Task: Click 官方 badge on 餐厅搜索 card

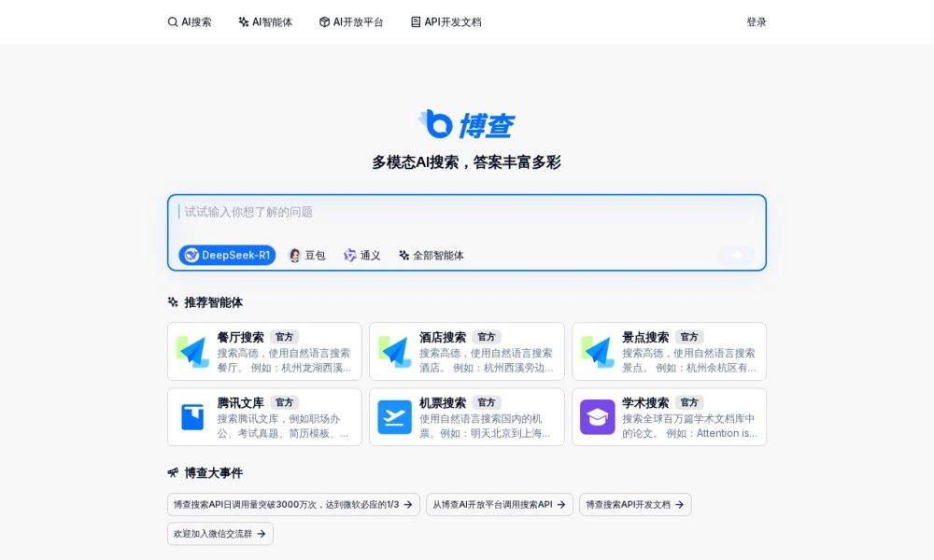Action: coord(284,337)
